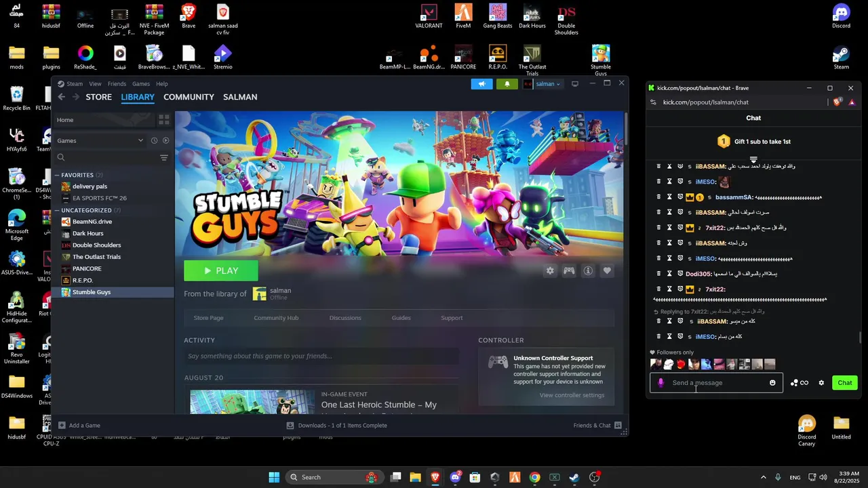
Task: Open Discord from the taskbar
Action: (455, 477)
